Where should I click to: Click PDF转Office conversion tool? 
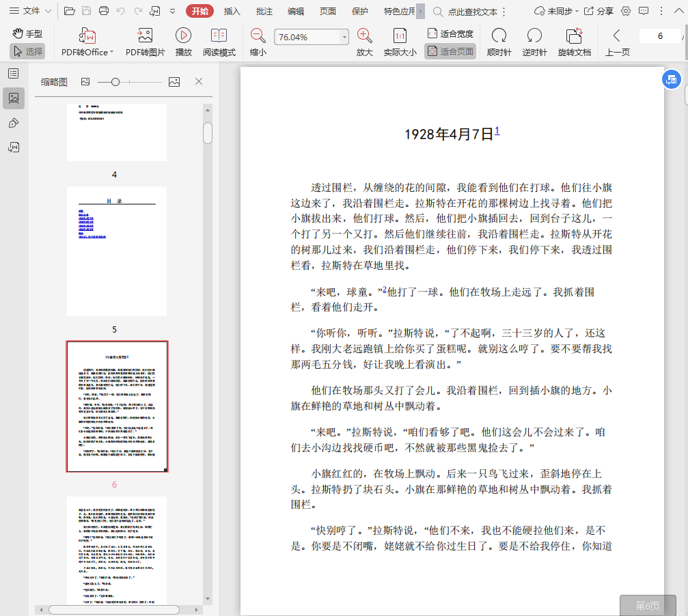87,42
